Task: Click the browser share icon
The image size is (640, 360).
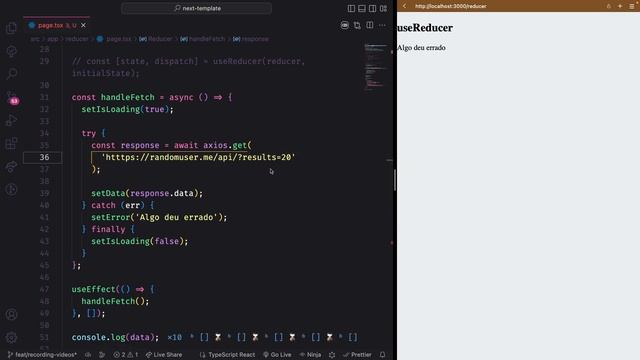Action: click(609, 6)
